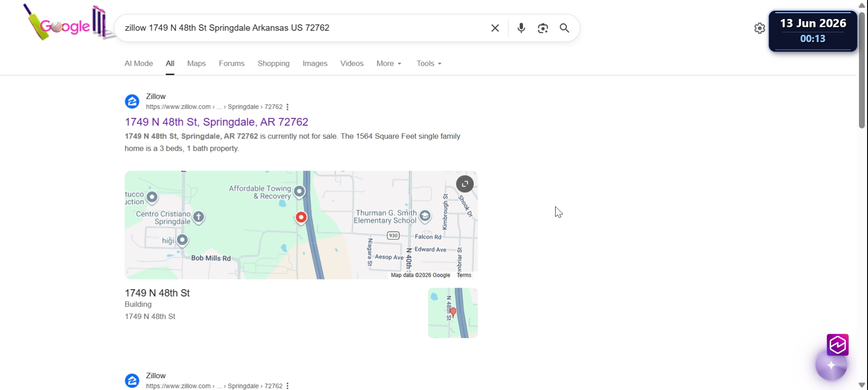Click the second result's 'Zillow' site name
This screenshot has width=868, height=390.
click(x=156, y=376)
